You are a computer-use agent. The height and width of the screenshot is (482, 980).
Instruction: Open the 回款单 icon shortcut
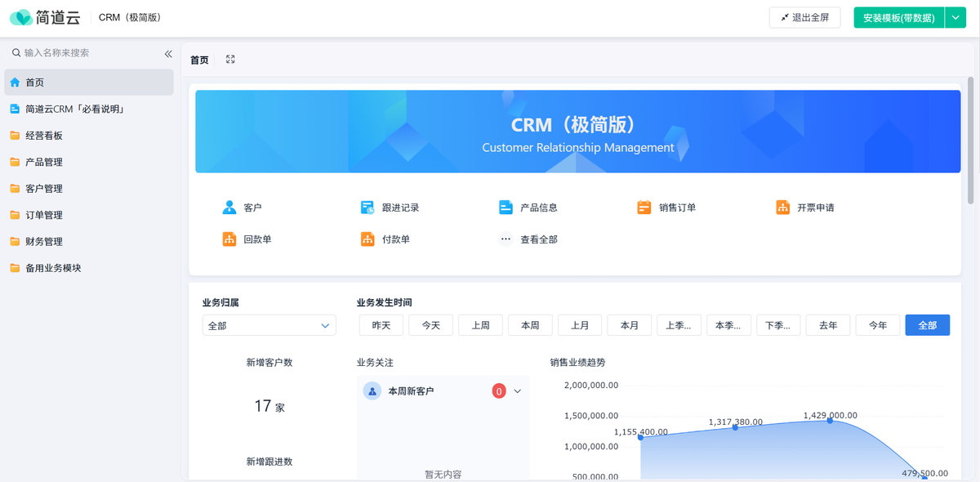229,239
